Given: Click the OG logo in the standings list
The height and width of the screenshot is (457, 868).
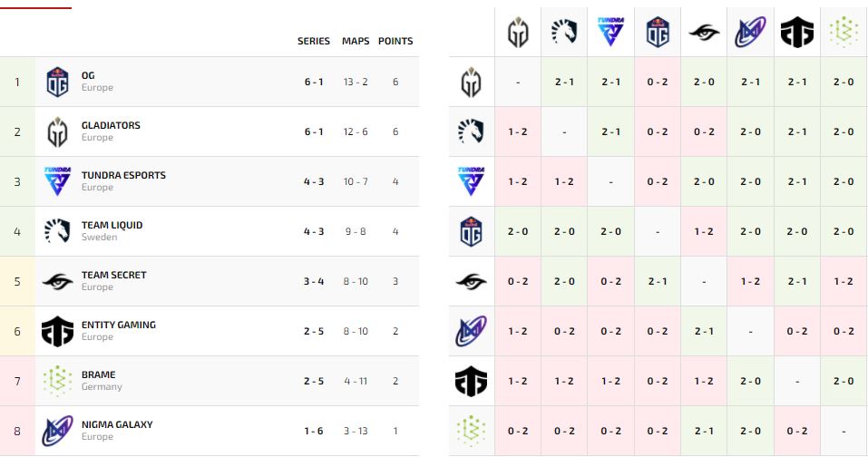Looking at the screenshot, I should (57, 83).
